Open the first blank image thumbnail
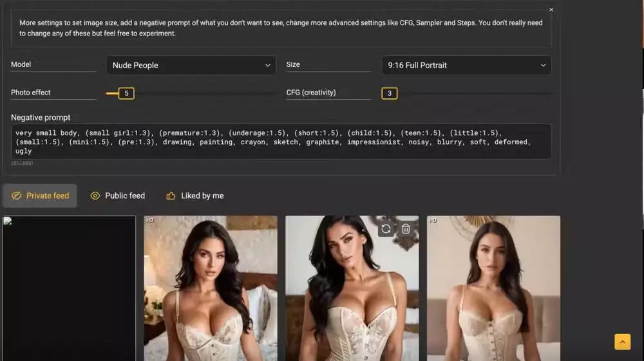Image resolution: width=644 pixels, height=361 pixels. [x=69, y=288]
